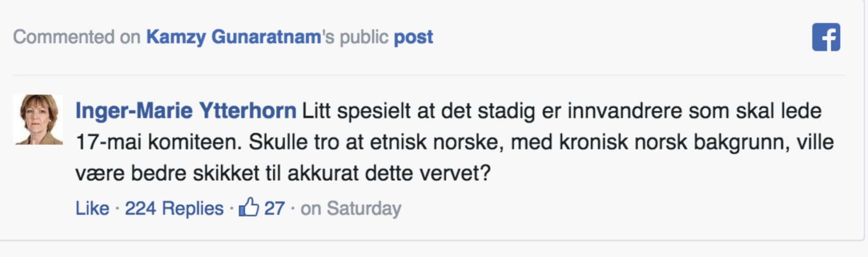
Task: Expand the 224 Replies thread
Action: (174, 209)
